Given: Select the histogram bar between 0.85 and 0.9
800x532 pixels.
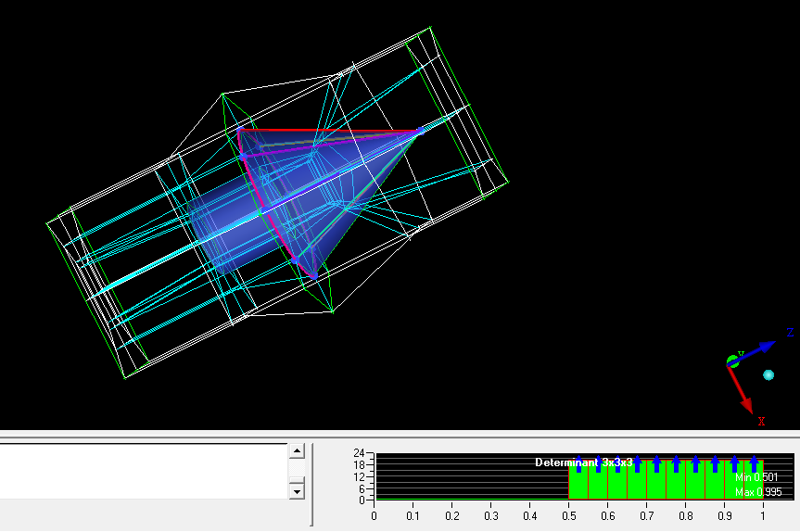Looking at the screenshot, I should [715, 484].
